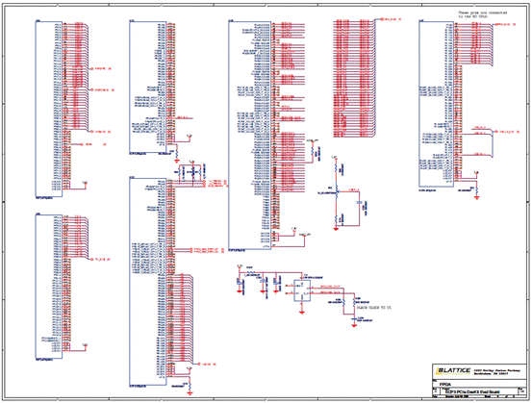Click ground symbol under bottom-center FPGA block
Viewport: 532px width, 403px height.
tap(190, 392)
